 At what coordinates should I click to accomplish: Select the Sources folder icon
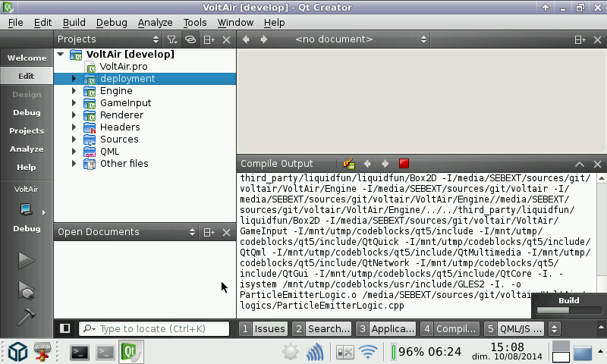point(90,140)
